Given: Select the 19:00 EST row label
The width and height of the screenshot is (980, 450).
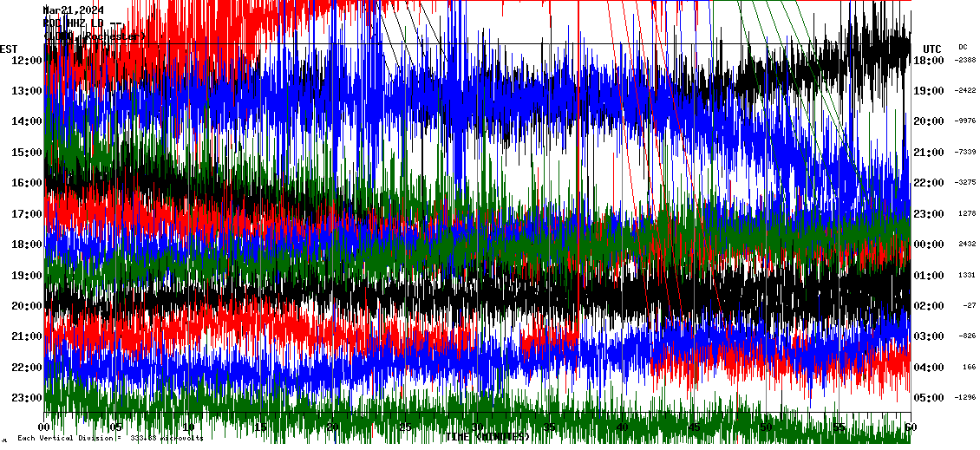Looking at the screenshot, I should [27, 276].
